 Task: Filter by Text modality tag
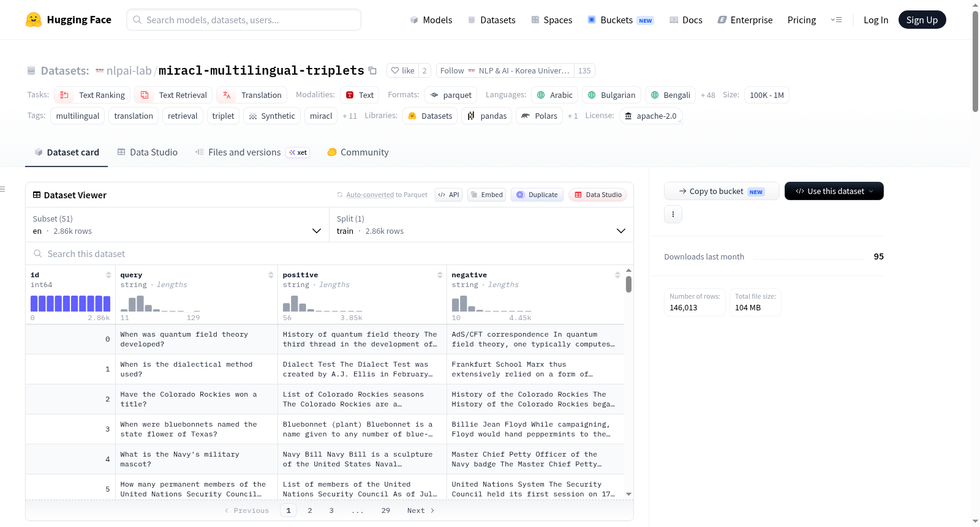pos(360,95)
